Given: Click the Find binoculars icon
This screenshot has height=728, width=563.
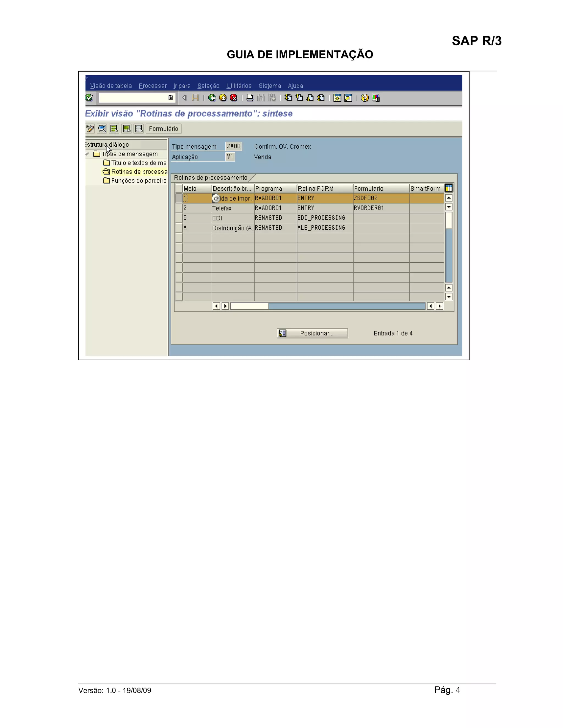Looking at the screenshot, I should click(x=261, y=98).
